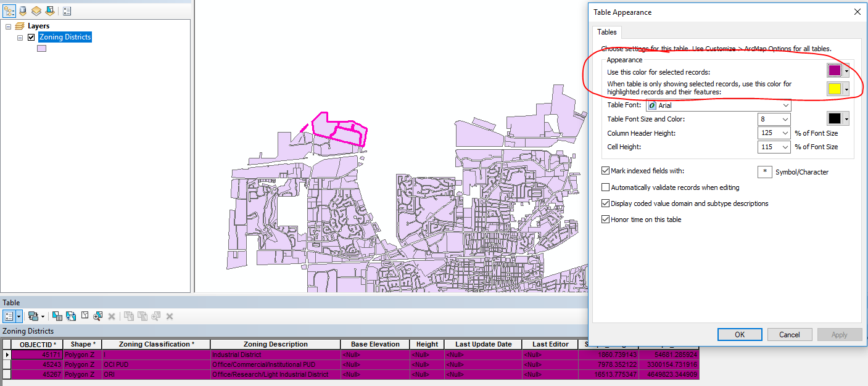The height and width of the screenshot is (386, 868).
Task: Click OBJECTID column header
Action: coord(37,344)
